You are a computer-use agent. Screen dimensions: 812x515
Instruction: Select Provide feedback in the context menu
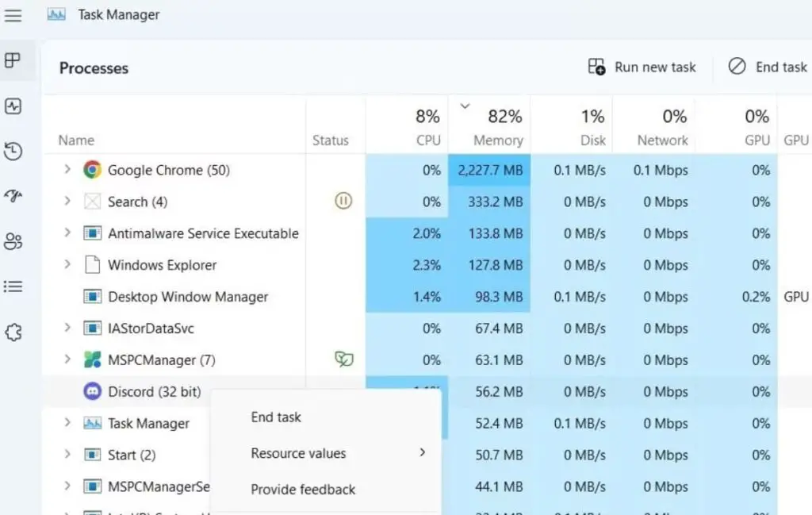(x=302, y=489)
